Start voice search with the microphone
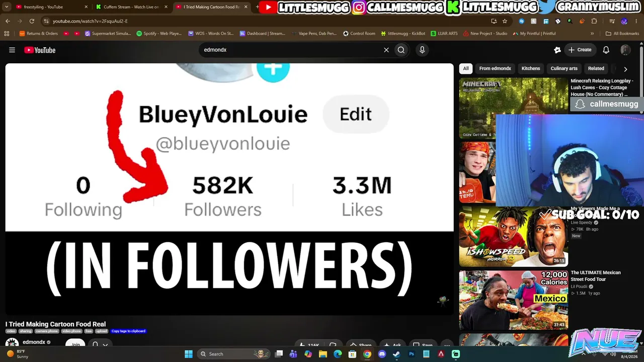644x362 pixels. click(422, 50)
